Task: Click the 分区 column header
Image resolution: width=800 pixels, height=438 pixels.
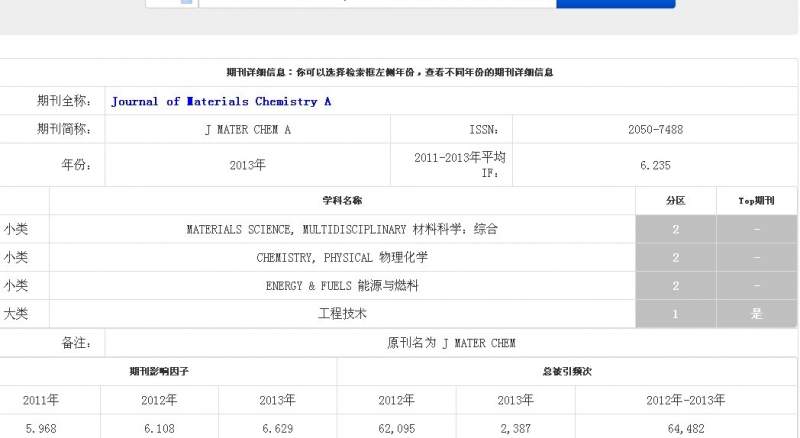Action: point(676,201)
